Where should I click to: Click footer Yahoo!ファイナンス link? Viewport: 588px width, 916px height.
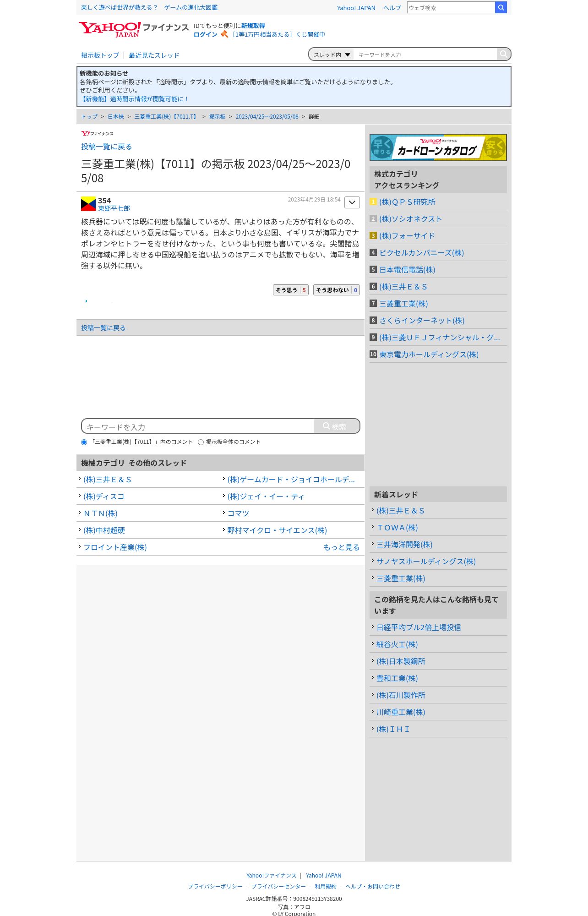point(271,875)
